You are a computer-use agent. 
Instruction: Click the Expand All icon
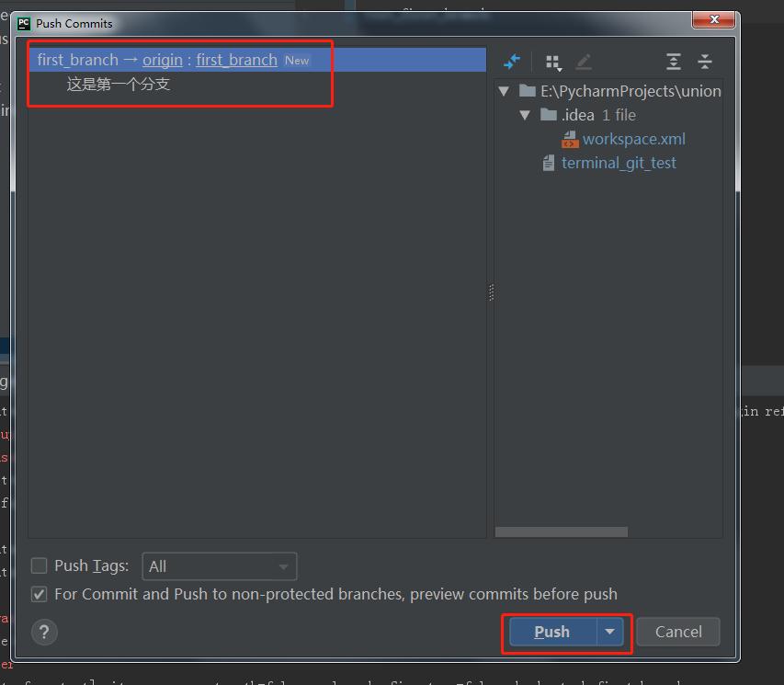click(674, 62)
